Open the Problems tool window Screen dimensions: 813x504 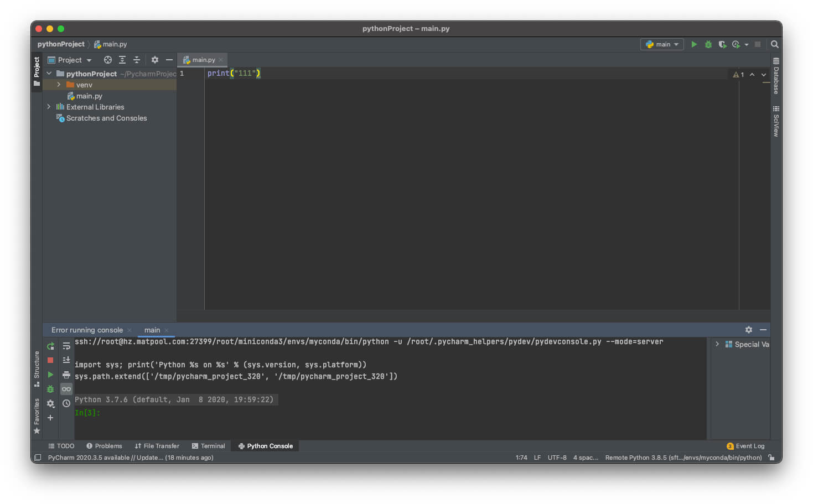(104, 446)
